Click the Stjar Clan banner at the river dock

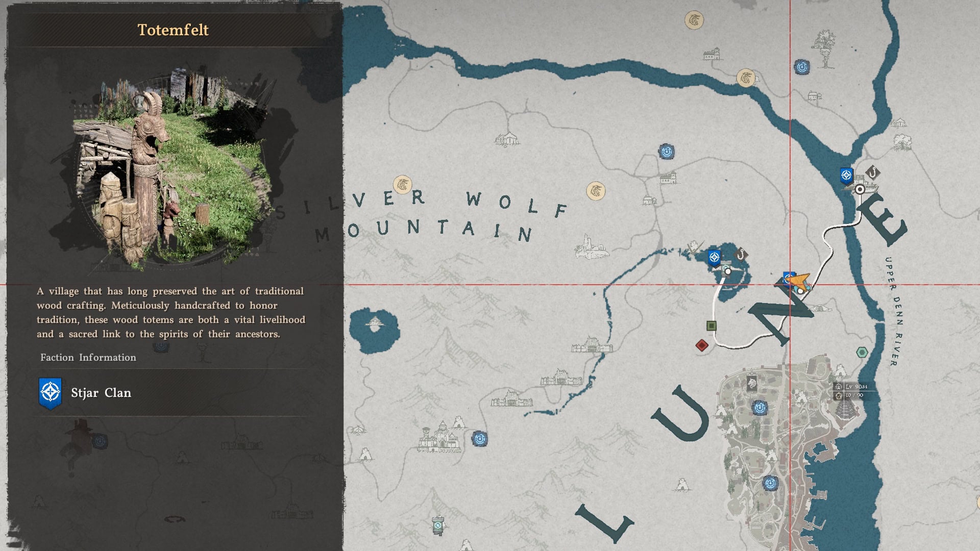(846, 176)
